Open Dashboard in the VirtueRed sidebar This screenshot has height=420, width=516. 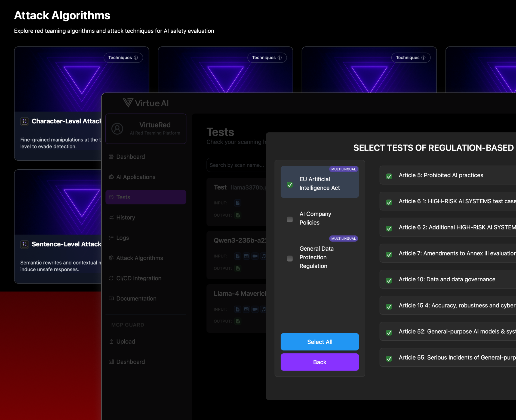pyautogui.click(x=146, y=157)
